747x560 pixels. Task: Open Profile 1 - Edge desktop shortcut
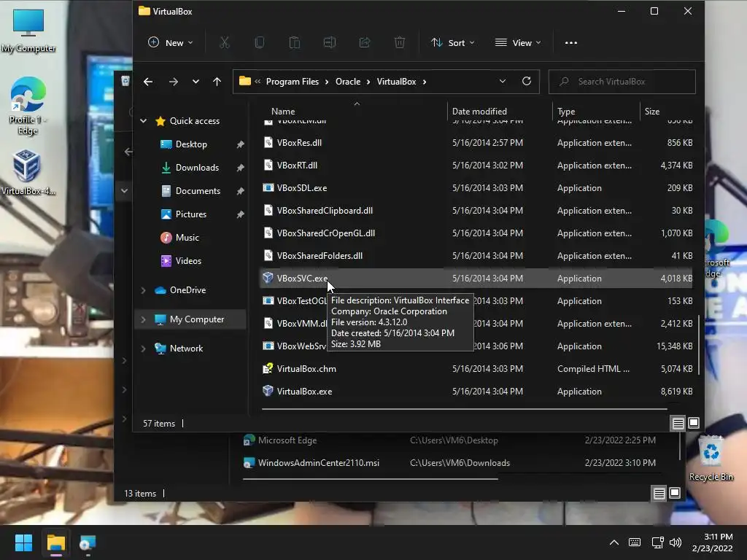coord(28,106)
